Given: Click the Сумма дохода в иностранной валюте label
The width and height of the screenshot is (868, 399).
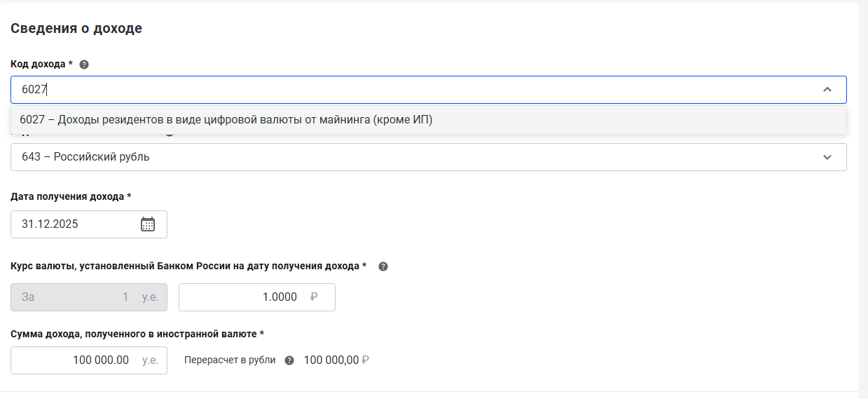Looking at the screenshot, I should (x=137, y=334).
